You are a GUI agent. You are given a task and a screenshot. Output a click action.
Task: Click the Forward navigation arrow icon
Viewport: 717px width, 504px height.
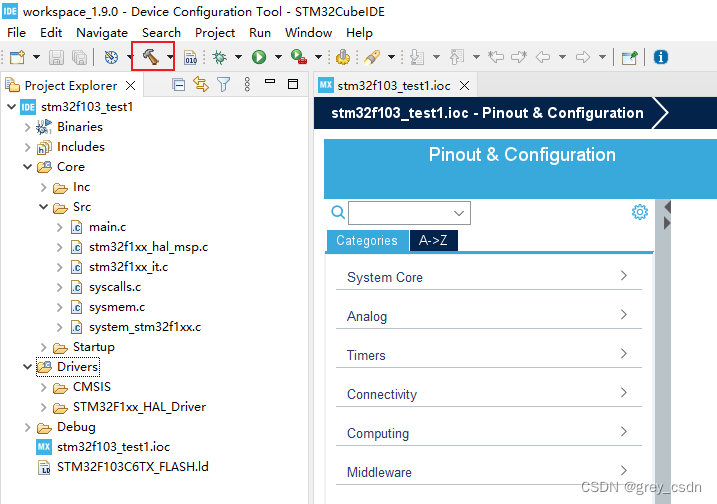click(x=583, y=57)
